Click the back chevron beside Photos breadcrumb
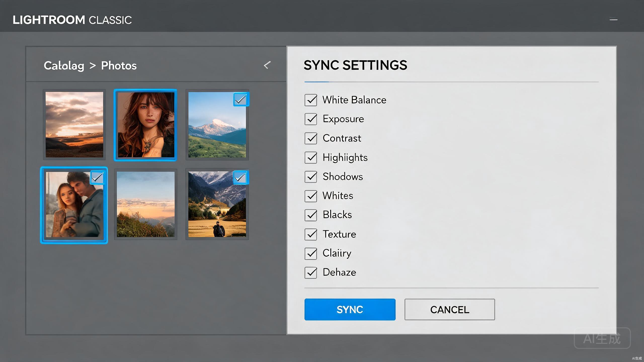This screenshot has height=362, width=644. pos(267,65)
